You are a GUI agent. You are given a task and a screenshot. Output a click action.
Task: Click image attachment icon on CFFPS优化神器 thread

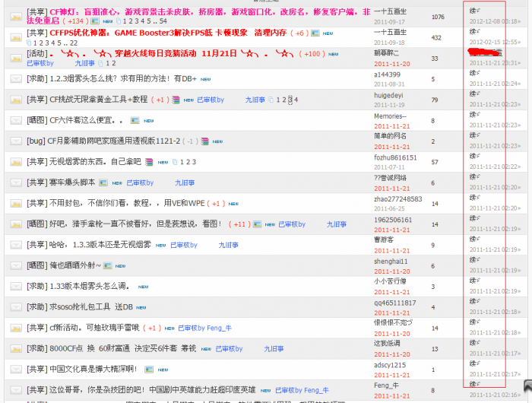pos(315,33)
